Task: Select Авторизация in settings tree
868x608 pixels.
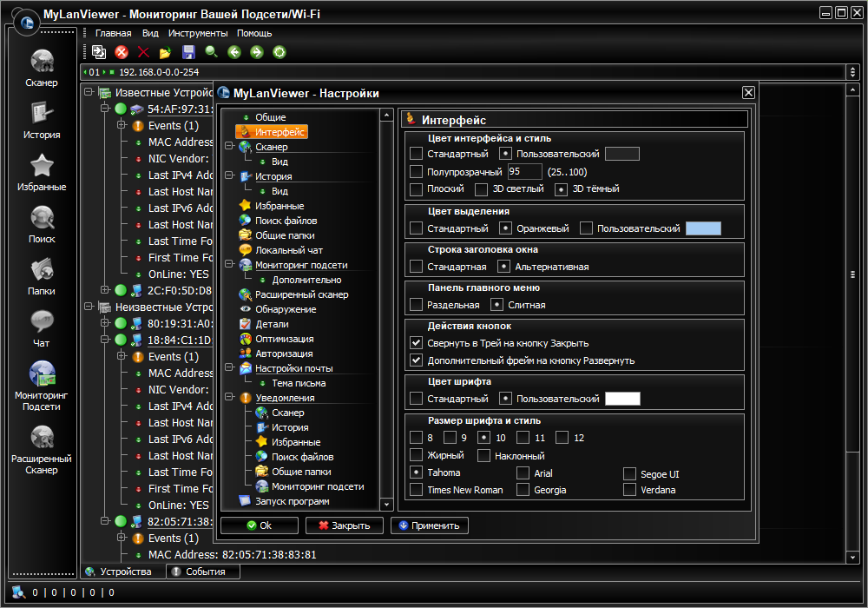Action: pos(284,354)
